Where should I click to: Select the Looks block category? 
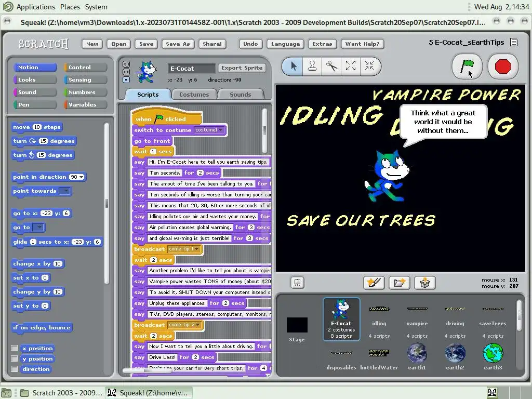35,79
